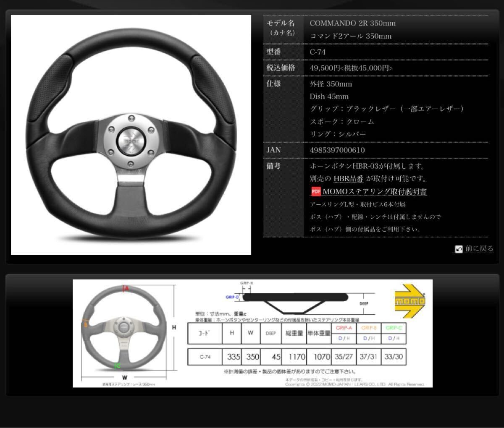504x428 pixels.
Task: Open the HBR品番 link
Action: coord(349,179)
